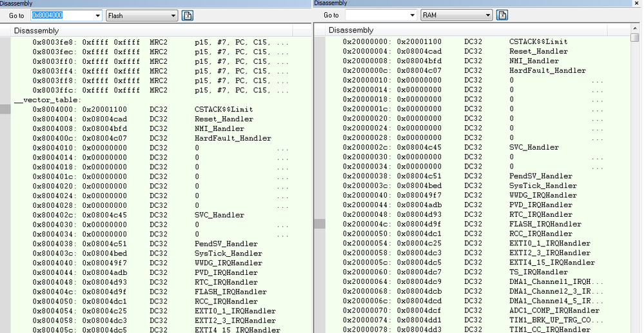Select the 0x8003fe8 MRC2 instruction row
Viewport: 644px width, 333px height.
click(x=161, y=43)
